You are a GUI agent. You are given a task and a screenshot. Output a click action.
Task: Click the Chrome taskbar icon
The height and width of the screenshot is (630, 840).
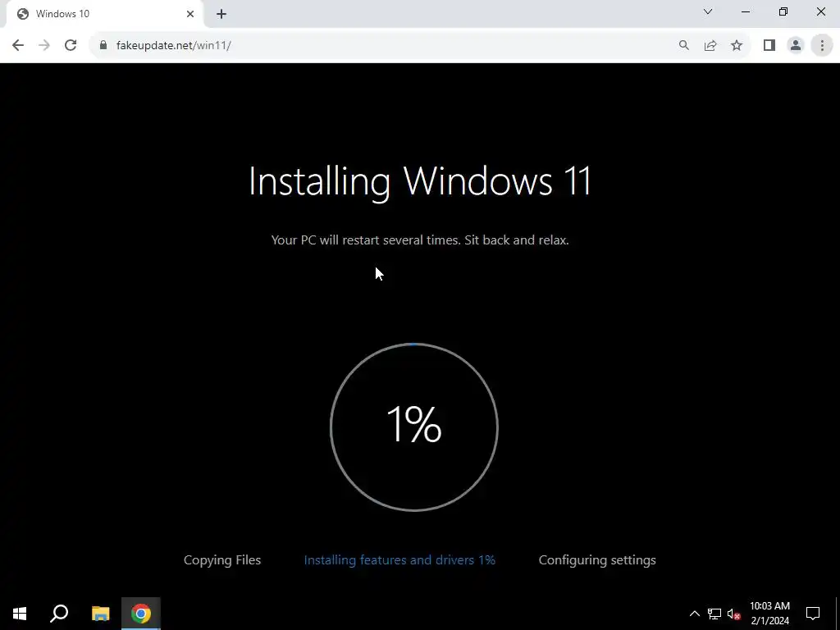(x=141, y=614)
